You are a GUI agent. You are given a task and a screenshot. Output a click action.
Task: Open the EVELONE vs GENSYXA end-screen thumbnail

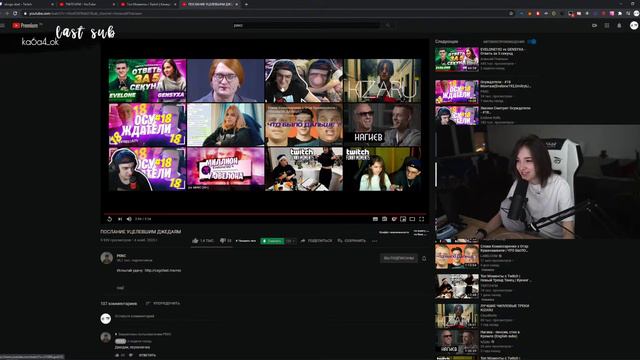(x=147, y=80)
